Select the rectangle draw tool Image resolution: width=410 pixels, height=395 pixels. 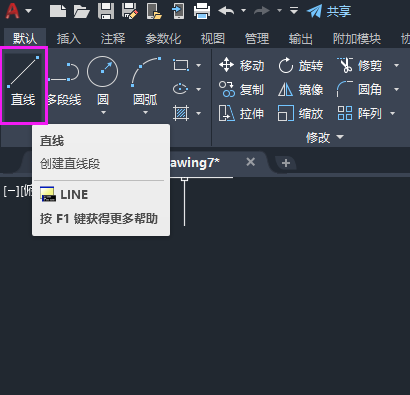click(x=181, y=65)
